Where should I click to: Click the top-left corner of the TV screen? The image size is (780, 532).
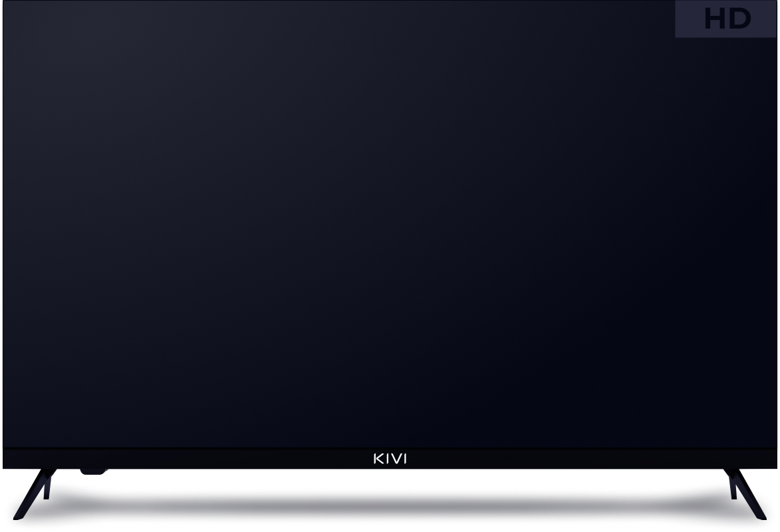point(4,4)
